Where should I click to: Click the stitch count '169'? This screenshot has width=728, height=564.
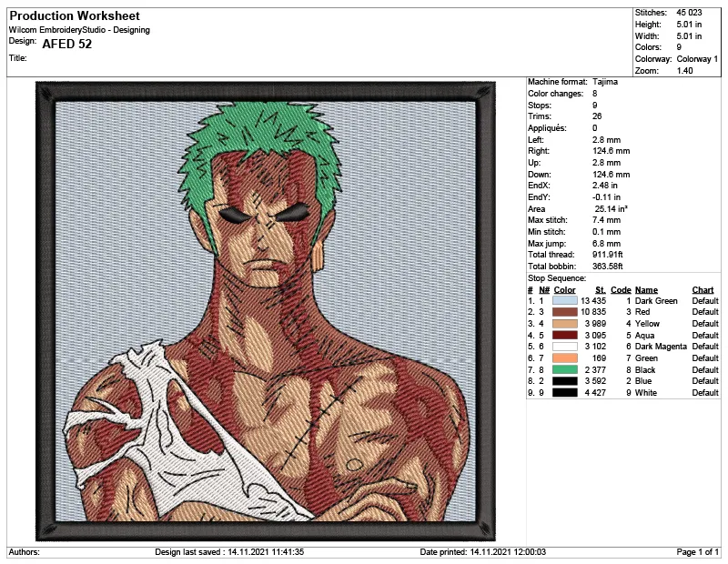tap(599, 358)
